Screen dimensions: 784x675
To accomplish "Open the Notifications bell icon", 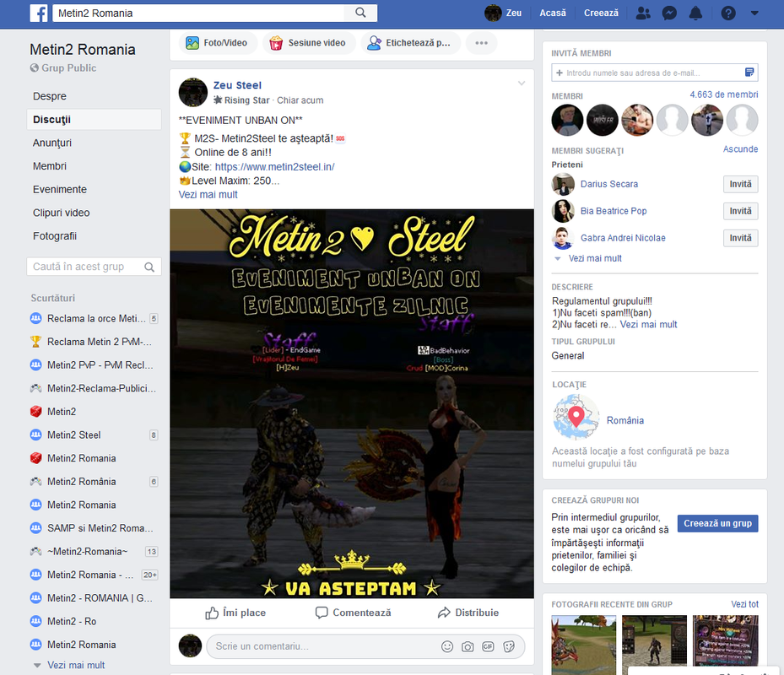I will (695, 13).
